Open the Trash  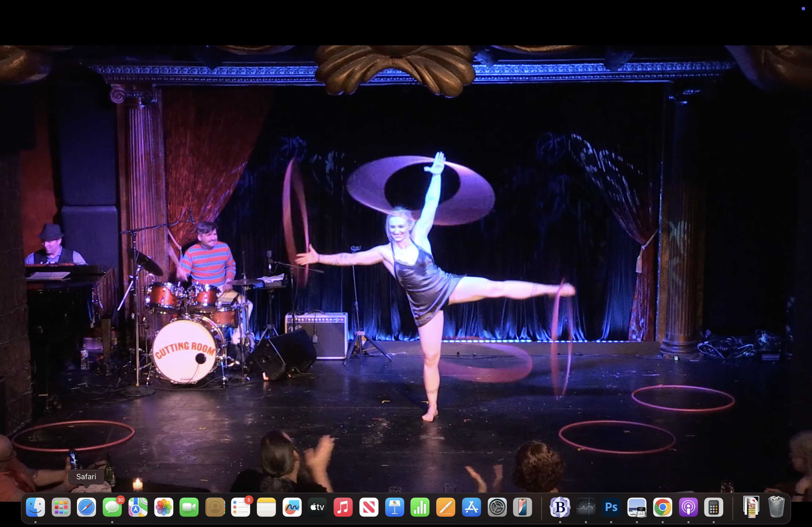[x=776, y=508]
